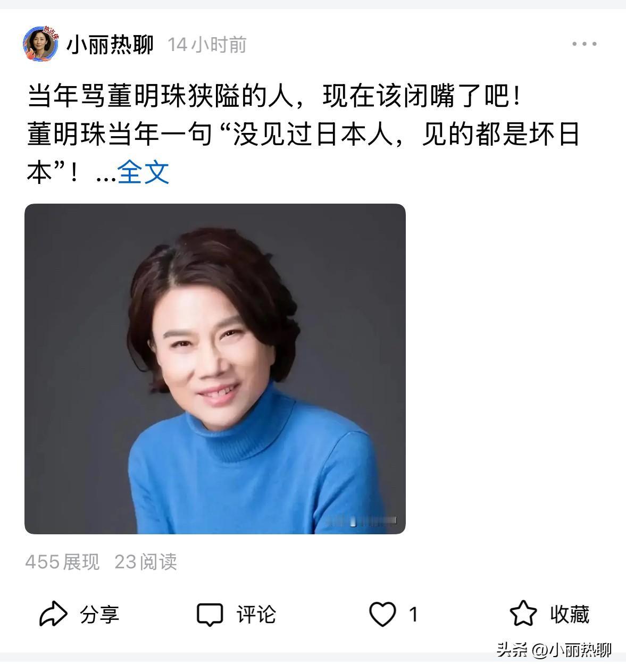Click the like count number 1
Viewport: 626px width, 672px height.
click(413, 615)
